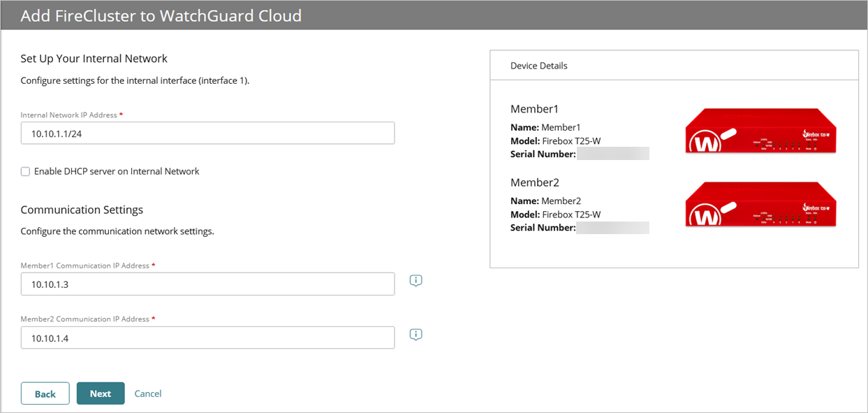Select the Member2 section in Device Details
Image resolution: width=868 pixels, height=413 pixels.
535,182
